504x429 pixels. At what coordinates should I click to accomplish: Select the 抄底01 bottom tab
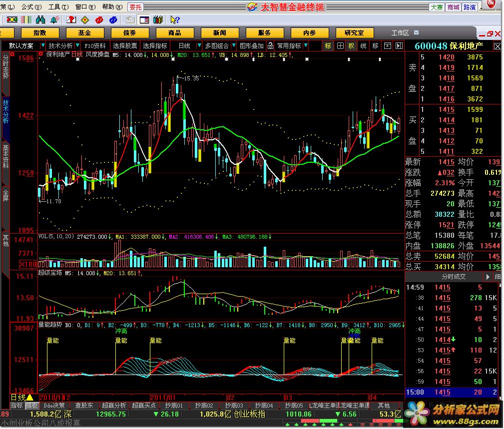(x=174, y=406)
